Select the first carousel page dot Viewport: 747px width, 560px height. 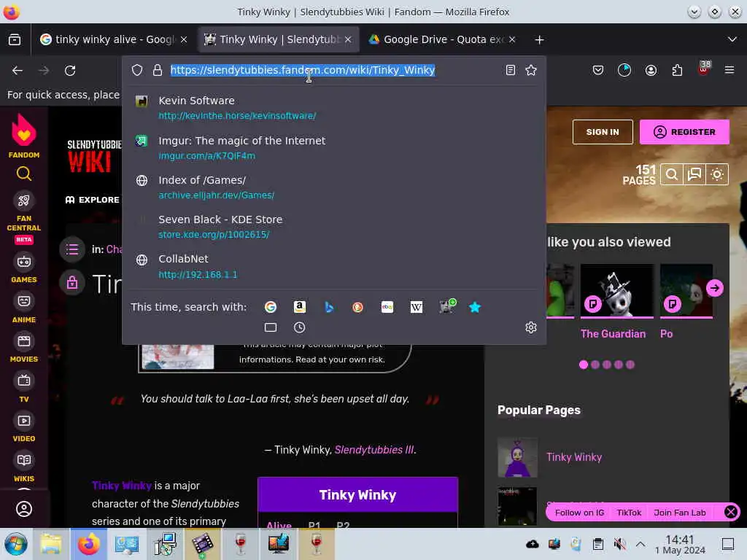click(x=583, y=365)
